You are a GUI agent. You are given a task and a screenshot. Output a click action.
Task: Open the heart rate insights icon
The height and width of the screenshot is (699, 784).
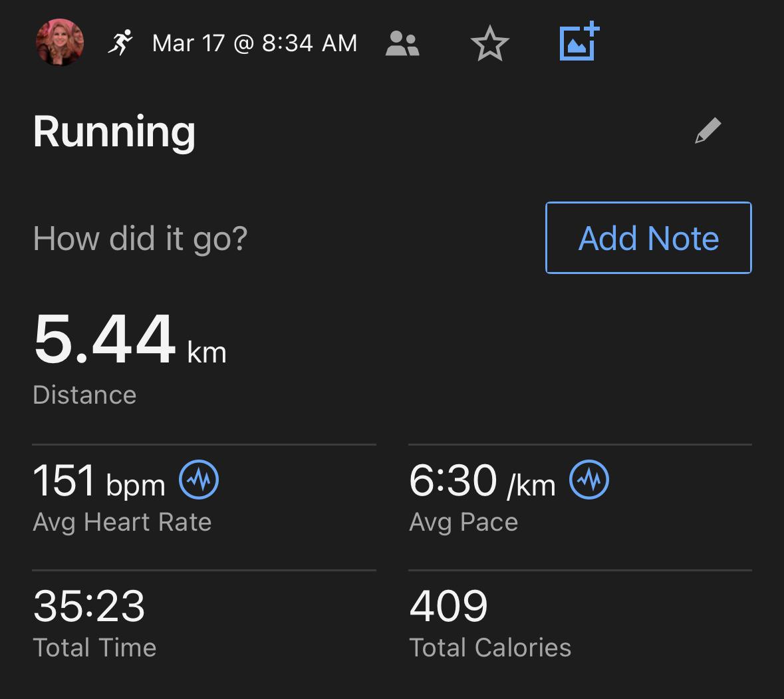199,480
